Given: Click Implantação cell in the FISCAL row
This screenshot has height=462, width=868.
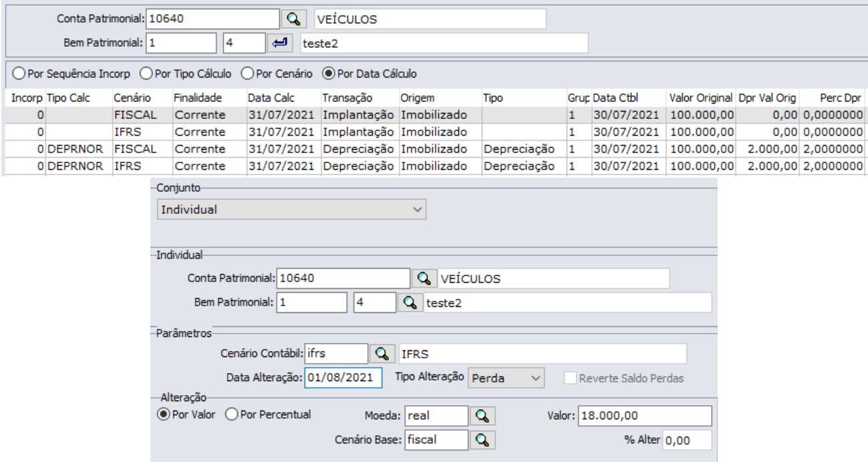Looking at the screenshot, I should click(359, 114).
